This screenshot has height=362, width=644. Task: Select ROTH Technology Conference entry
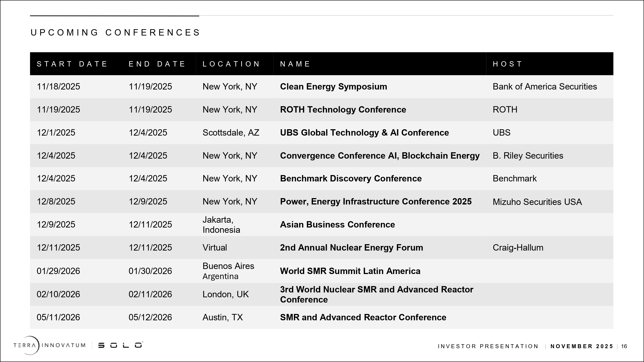pos(343,109)
